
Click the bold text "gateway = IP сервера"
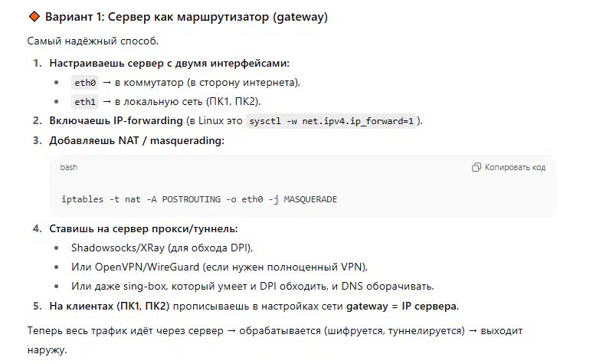pos(401,307)
